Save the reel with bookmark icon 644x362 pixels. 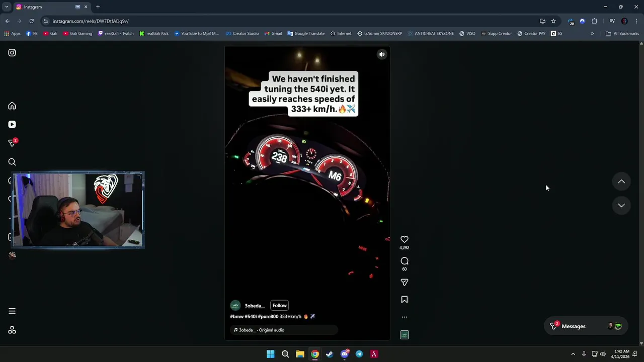tap(405, 300)
